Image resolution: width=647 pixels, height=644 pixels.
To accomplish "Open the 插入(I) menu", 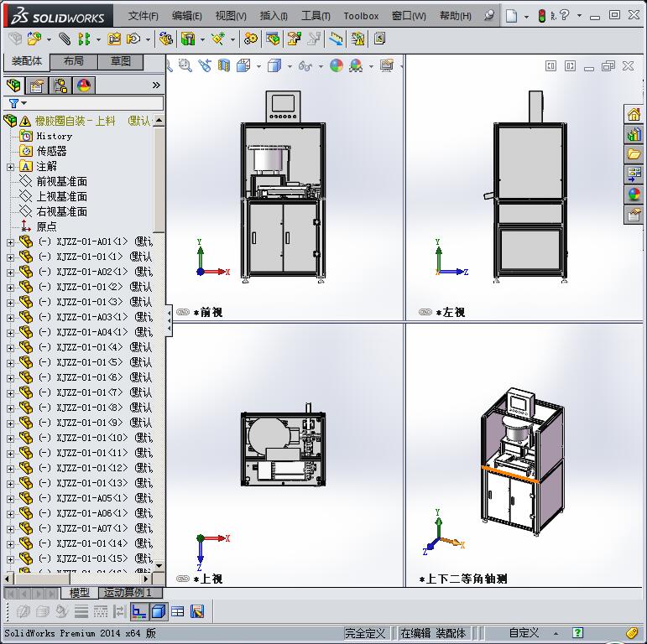I will click(x=274, y=16).
